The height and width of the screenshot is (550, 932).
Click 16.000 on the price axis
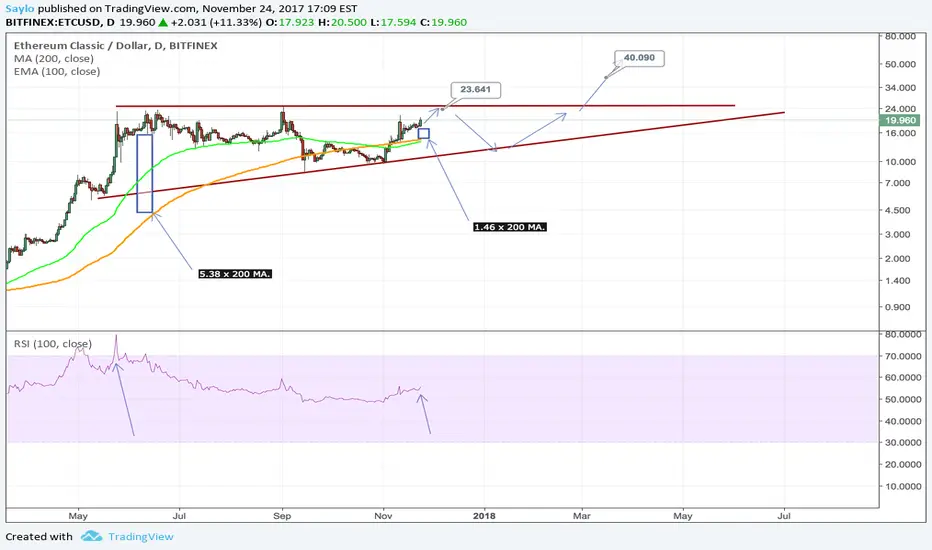coord(900,133)
